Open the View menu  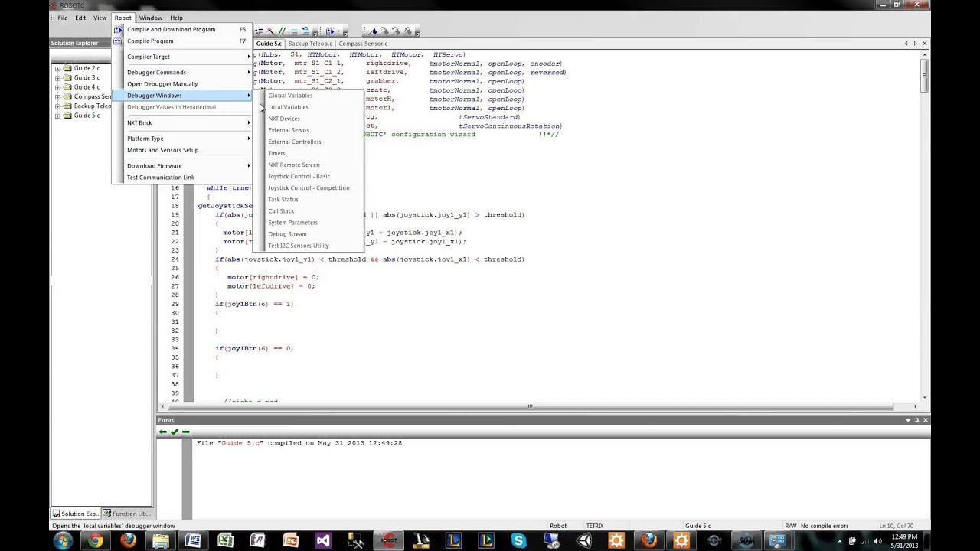[100, 18]
